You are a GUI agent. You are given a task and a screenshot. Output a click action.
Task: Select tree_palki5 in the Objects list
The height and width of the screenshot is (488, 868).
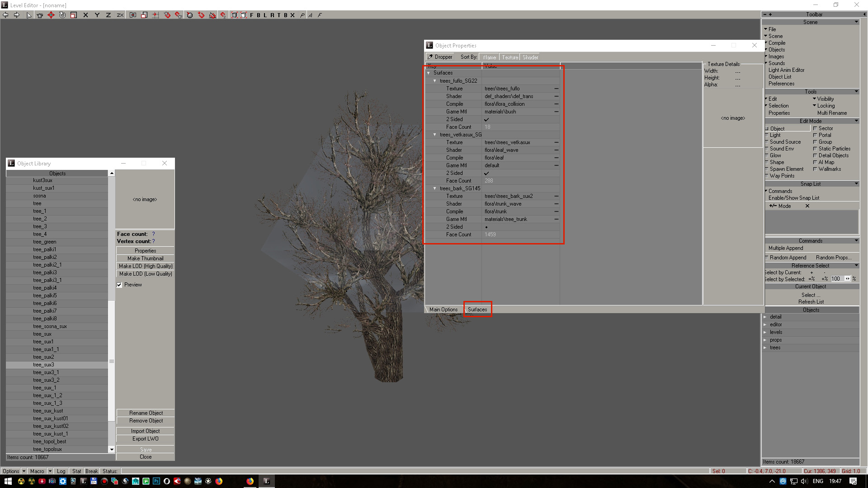pyautogui.click(x=45, y=296)
